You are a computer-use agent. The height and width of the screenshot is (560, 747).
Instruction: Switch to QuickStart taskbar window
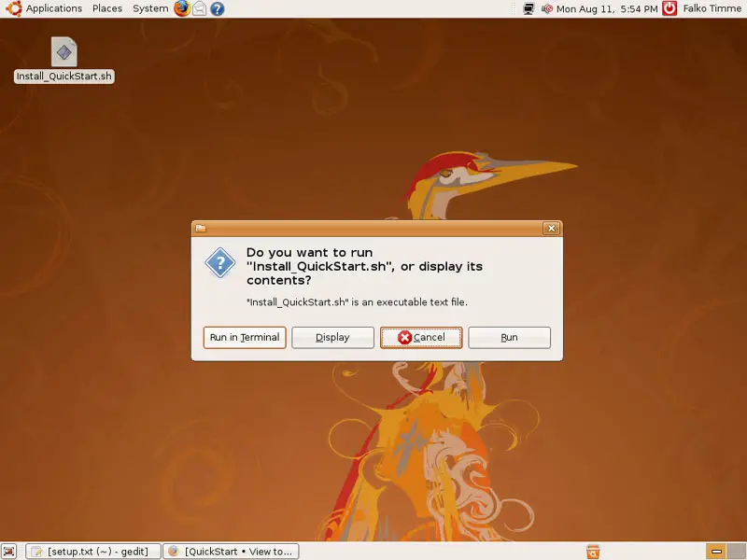point(231,552)
